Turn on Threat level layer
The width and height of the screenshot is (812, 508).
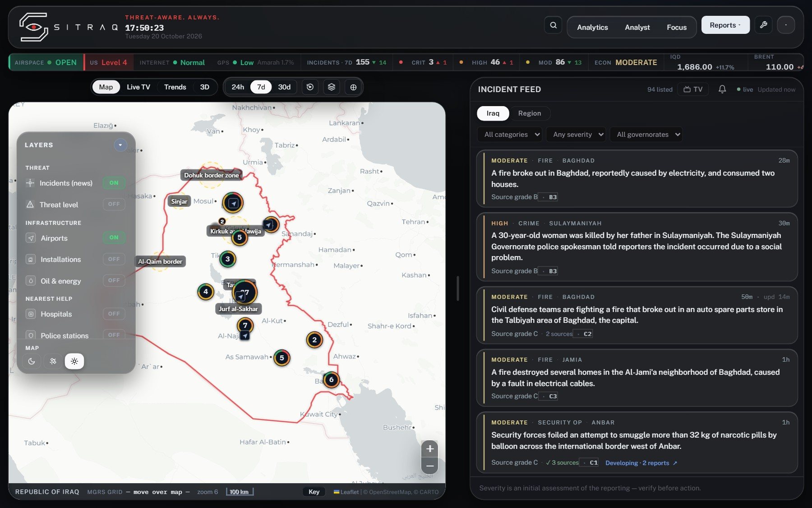click(114, 204)
